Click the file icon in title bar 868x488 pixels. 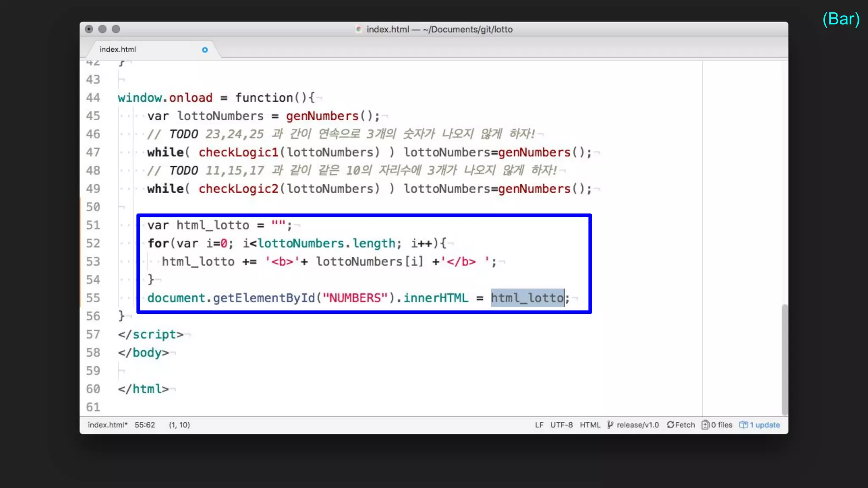click(359, 29)
